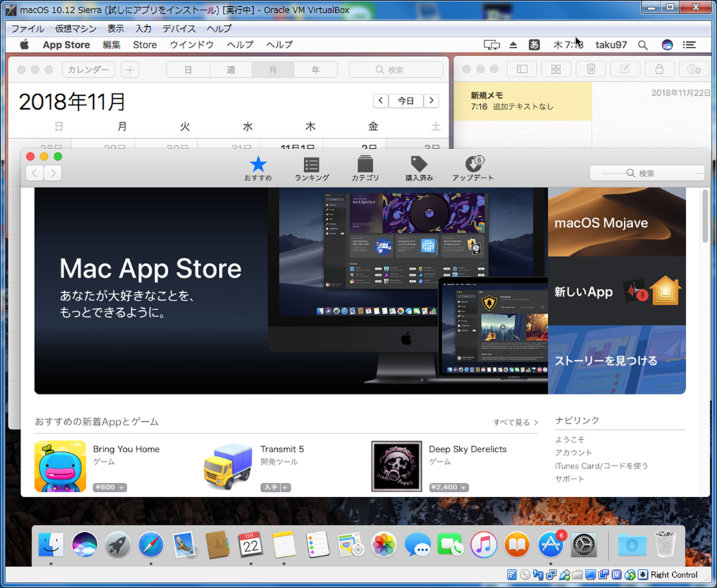Image resolution: width=717 pixels, height=588 pixels.
Task: Switch the calendar to 週 (week) view
Action: point(231,70)
